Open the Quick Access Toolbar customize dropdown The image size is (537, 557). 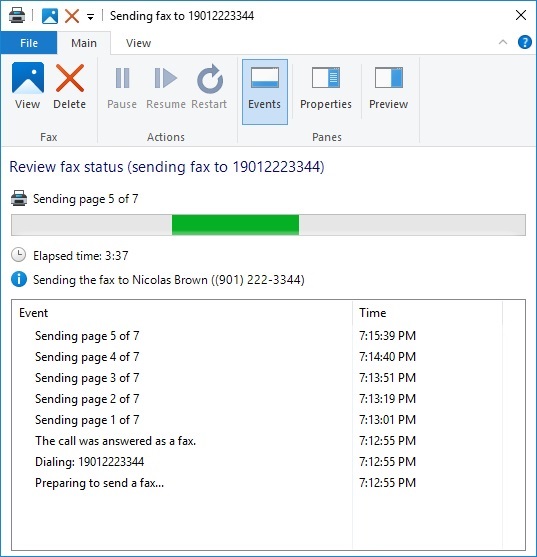click(91, 16)
